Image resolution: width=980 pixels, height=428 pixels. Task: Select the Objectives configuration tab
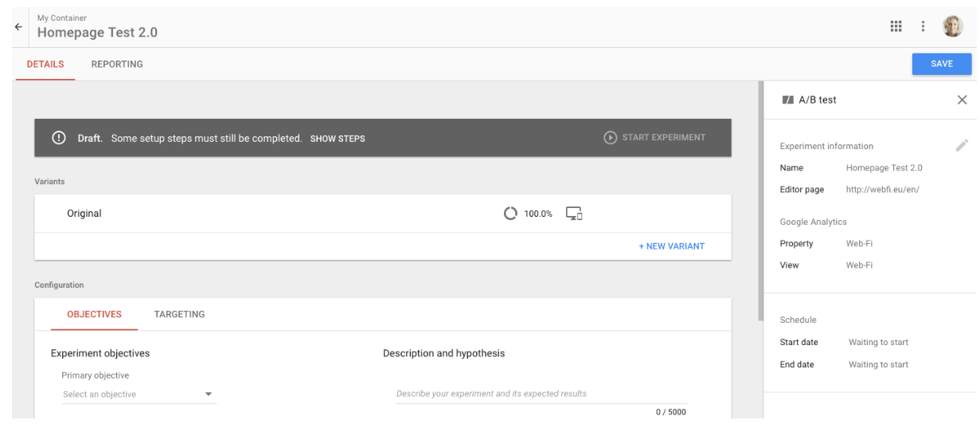(x=94, y=314)
